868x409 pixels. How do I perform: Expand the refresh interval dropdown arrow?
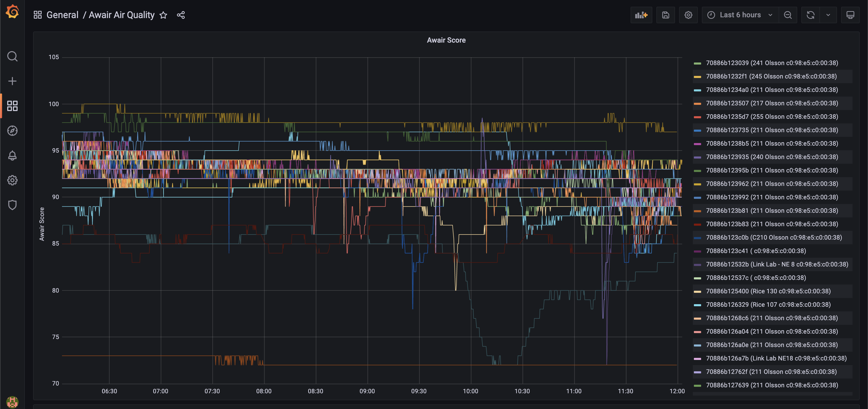(828, 15)
